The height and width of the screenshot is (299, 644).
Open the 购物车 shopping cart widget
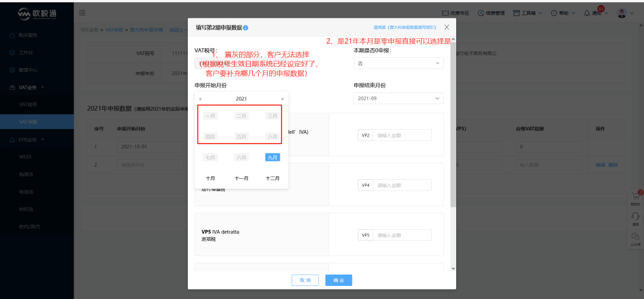(x=635, y=199)
